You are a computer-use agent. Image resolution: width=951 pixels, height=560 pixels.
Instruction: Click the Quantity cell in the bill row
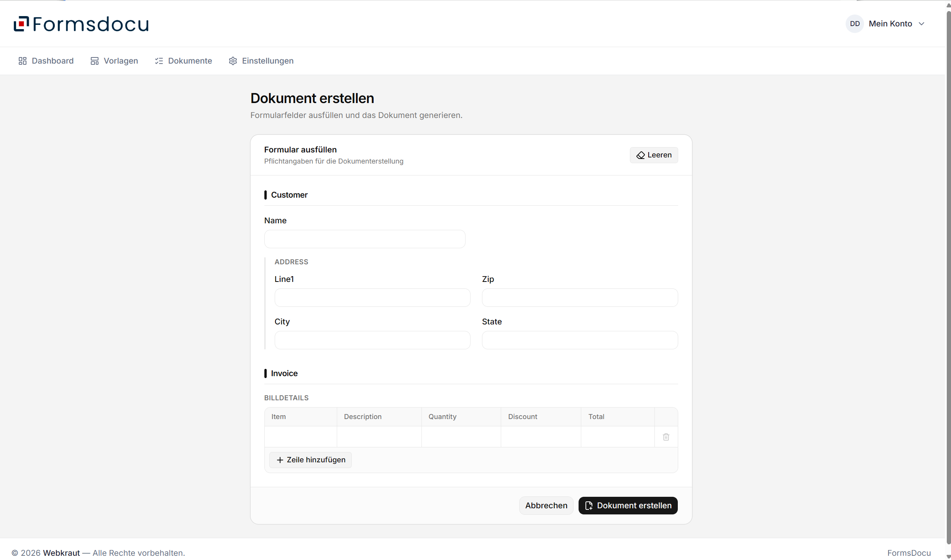click(x=461, y=437)
